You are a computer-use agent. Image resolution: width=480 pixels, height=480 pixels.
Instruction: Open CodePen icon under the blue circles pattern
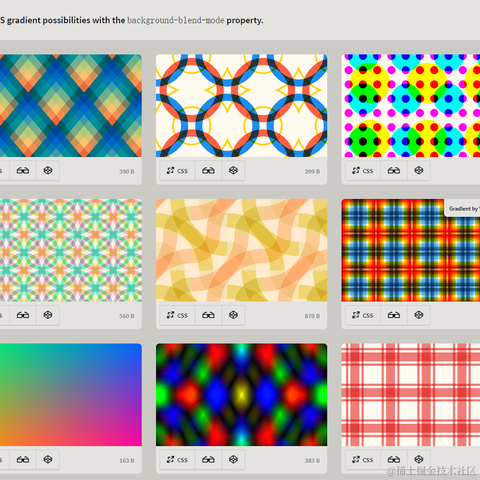(233, 171)
